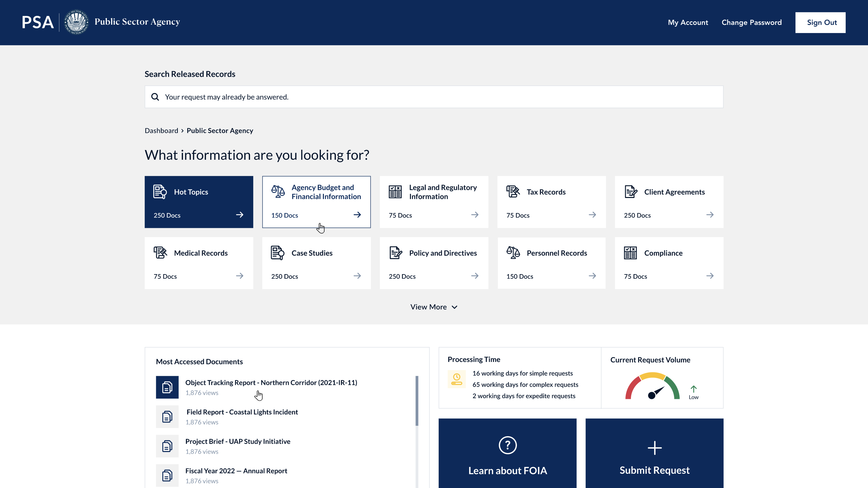Click the scales icon on Agency Budget card
The image size is (868, 488).
click(277, 192)
